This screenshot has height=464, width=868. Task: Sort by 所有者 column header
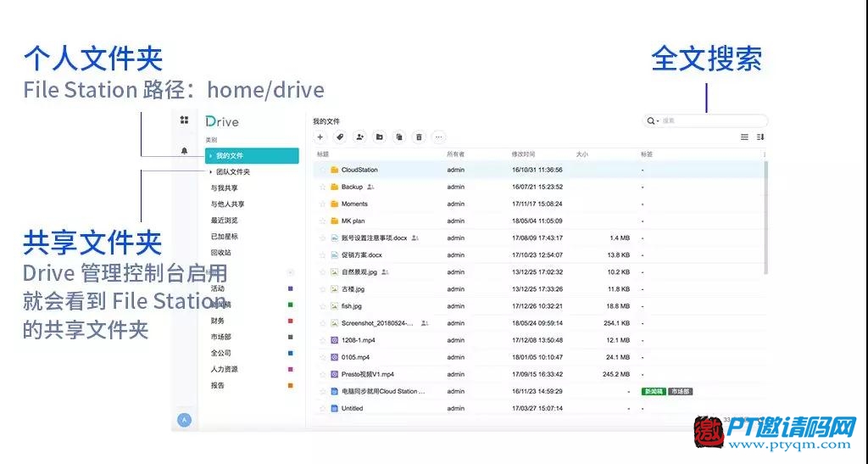[455, 154]
